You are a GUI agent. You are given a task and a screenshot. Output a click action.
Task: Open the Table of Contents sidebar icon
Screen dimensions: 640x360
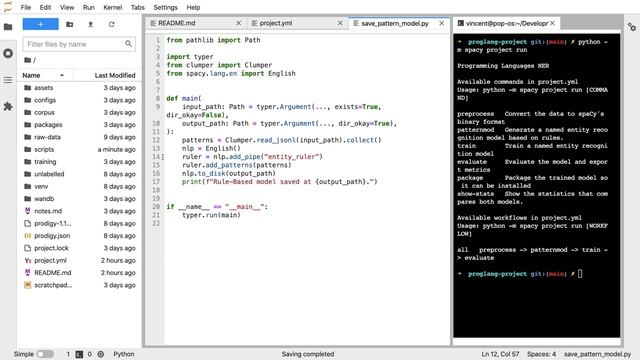8,80
